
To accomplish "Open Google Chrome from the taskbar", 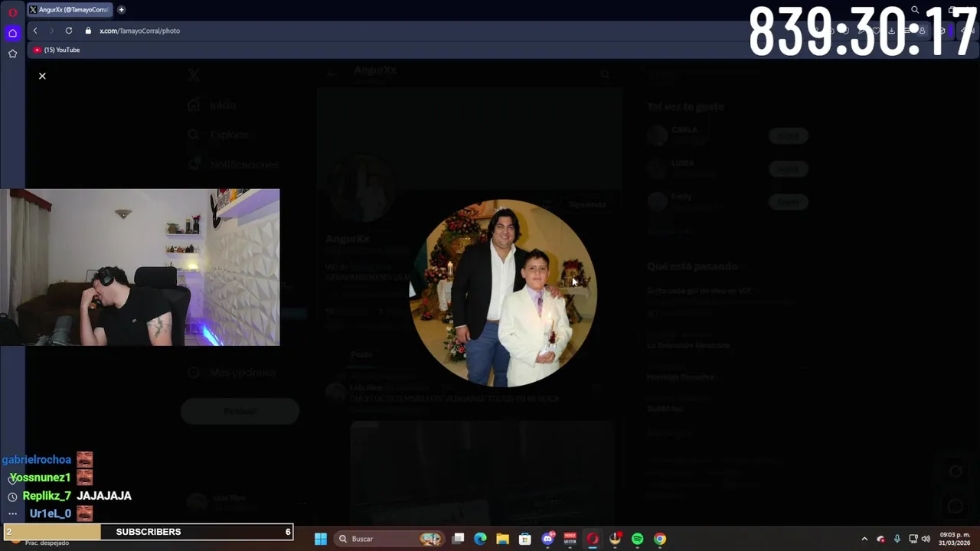I will (659, 539).
